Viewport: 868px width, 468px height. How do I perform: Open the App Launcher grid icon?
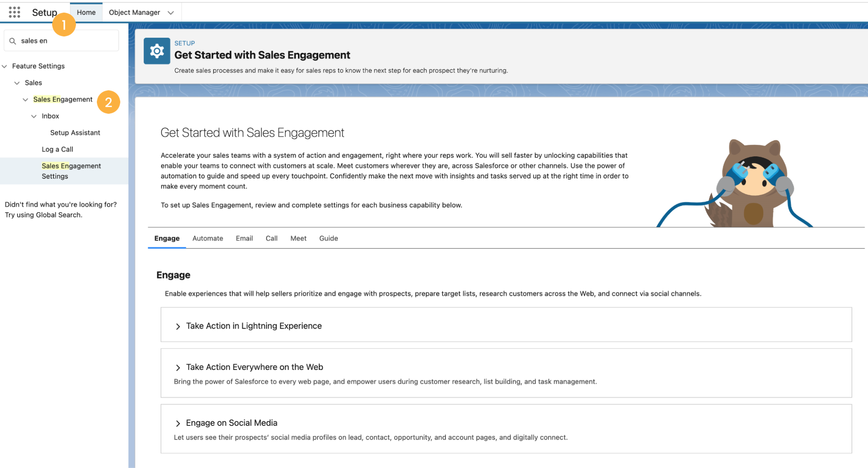(x=14, y=12)
